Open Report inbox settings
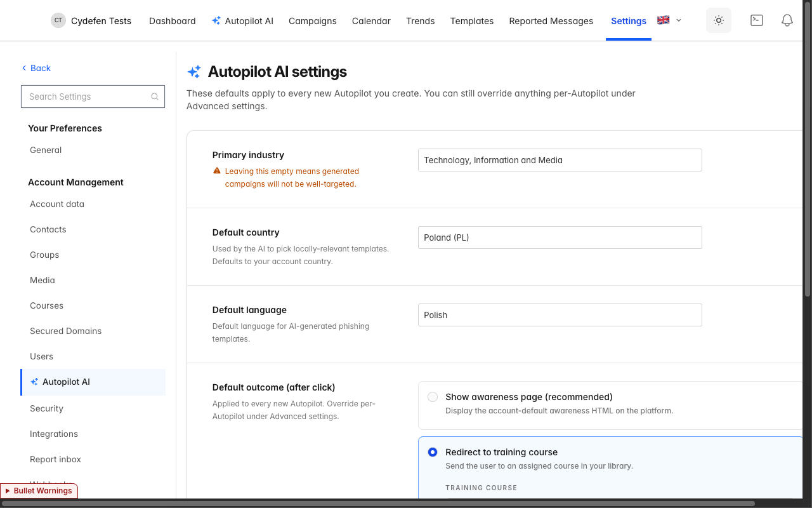812x508 pixels. click(55, 459)
